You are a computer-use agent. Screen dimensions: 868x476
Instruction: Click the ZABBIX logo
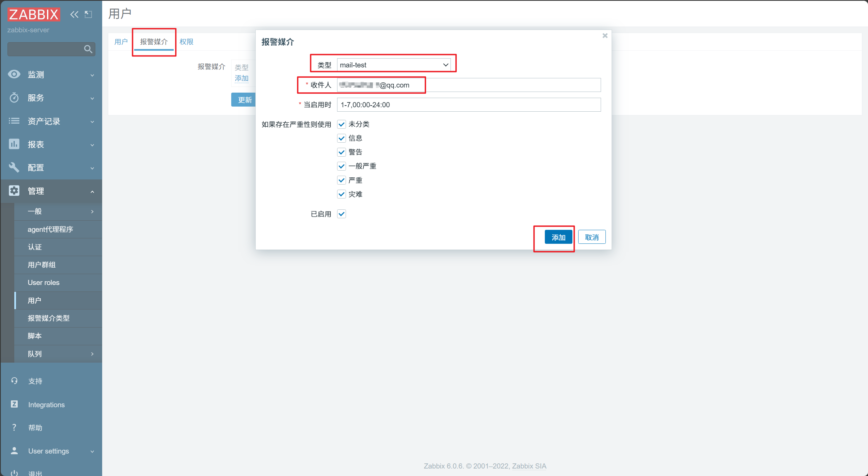(x=34, y=14)
